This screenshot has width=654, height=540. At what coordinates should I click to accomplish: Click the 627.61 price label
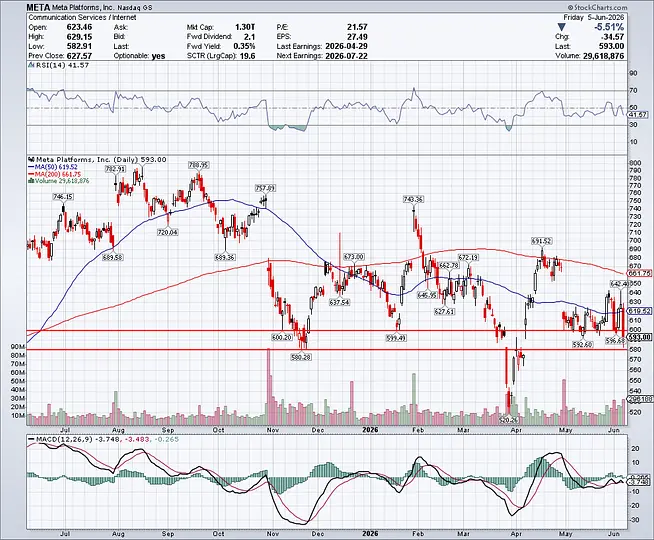[x=444, y=311]
